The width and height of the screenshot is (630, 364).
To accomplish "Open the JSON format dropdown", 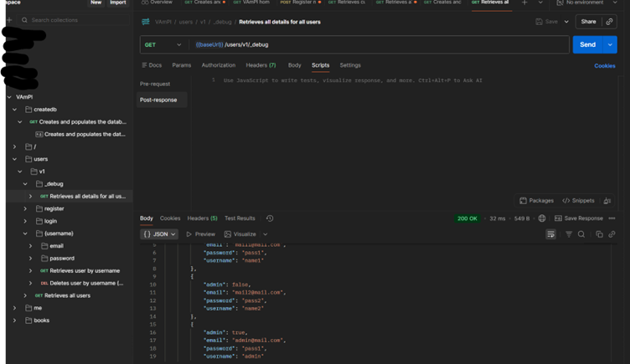I will [x=159, y=234].
